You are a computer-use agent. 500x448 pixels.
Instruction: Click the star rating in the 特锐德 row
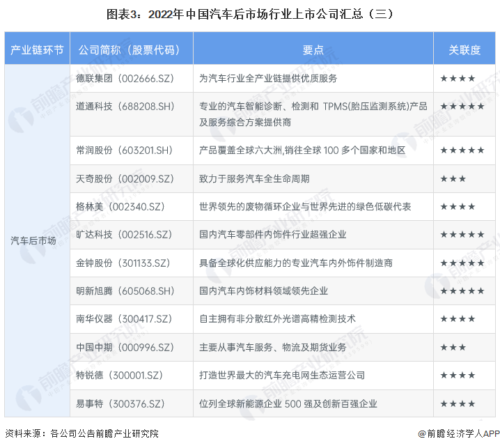click(458, 376)
